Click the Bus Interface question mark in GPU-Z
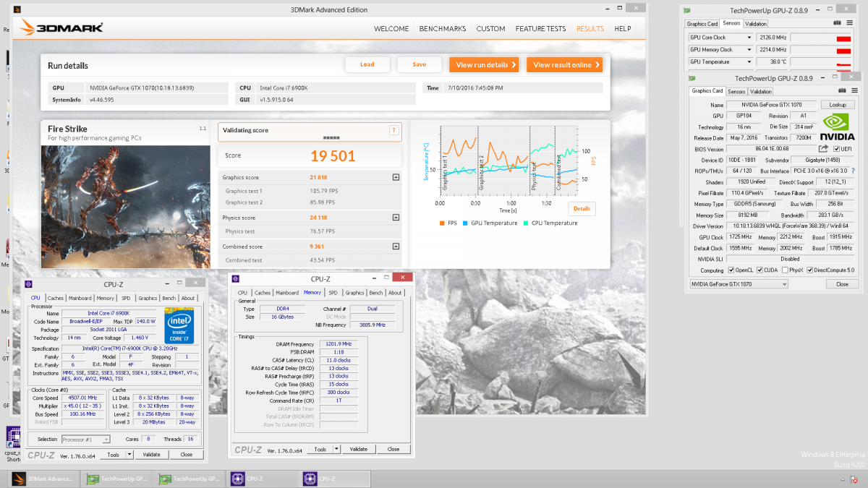The image size is (868, 488). pyautogui.click(x=852, y=171)
